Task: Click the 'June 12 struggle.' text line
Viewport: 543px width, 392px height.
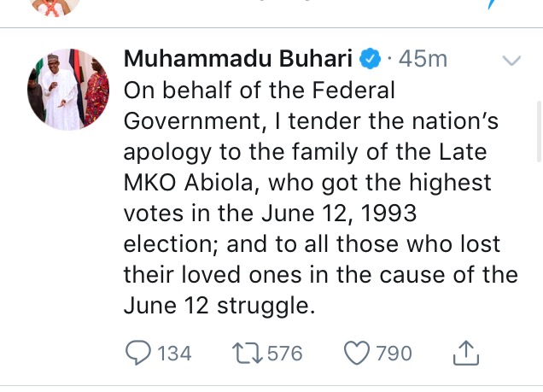Action: click(219, 305)
